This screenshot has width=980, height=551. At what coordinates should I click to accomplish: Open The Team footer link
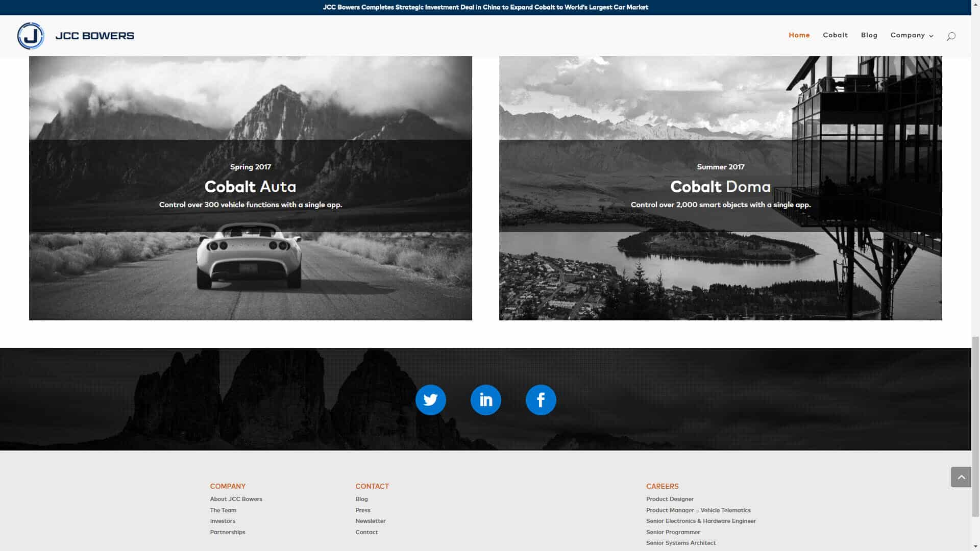click(x=223, y=510)
